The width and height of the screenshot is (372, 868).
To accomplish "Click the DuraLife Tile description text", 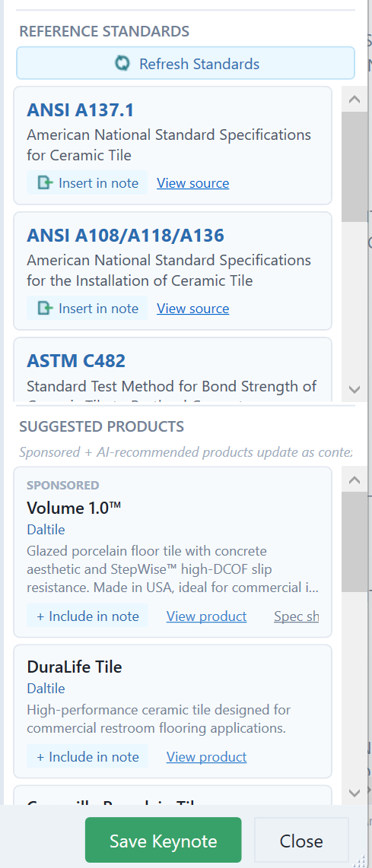I will pos(159,719).
